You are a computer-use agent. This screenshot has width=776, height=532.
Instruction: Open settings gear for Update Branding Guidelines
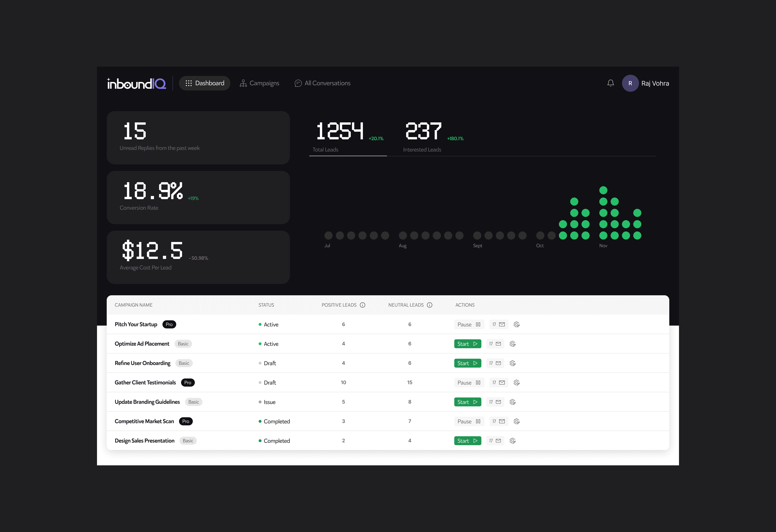pyautogui.click(x=512, y=402)
